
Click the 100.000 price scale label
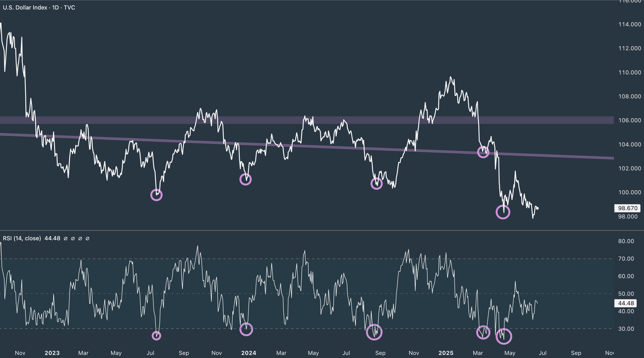click(630, 192)
